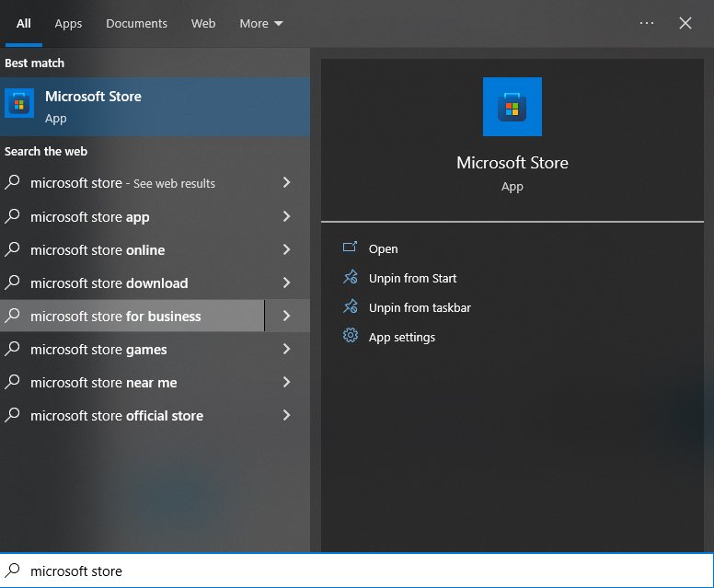
Task: Click magnifier icon beside 'microsoft store official store'
Action: tap(13, 415)
